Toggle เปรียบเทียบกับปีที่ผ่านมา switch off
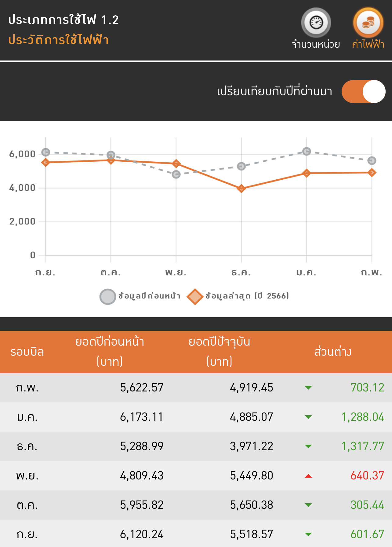The image size is (392, 547). tap(363, 91)
